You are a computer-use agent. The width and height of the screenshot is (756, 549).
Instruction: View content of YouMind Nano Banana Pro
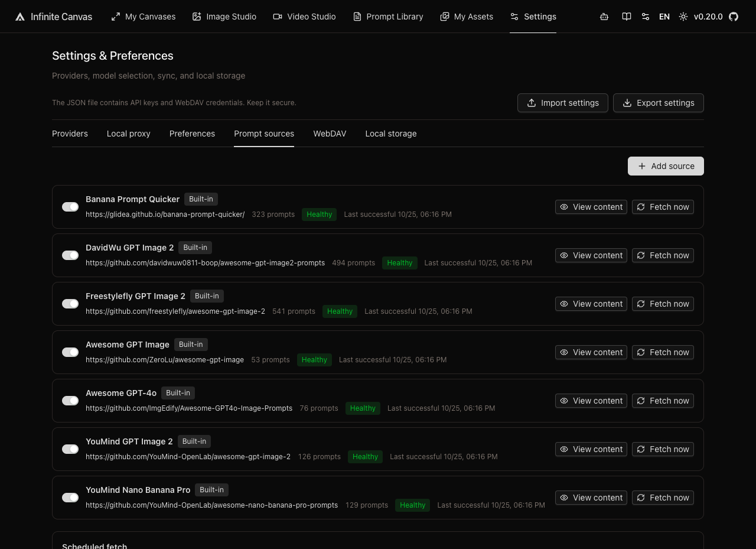[591, 498]
